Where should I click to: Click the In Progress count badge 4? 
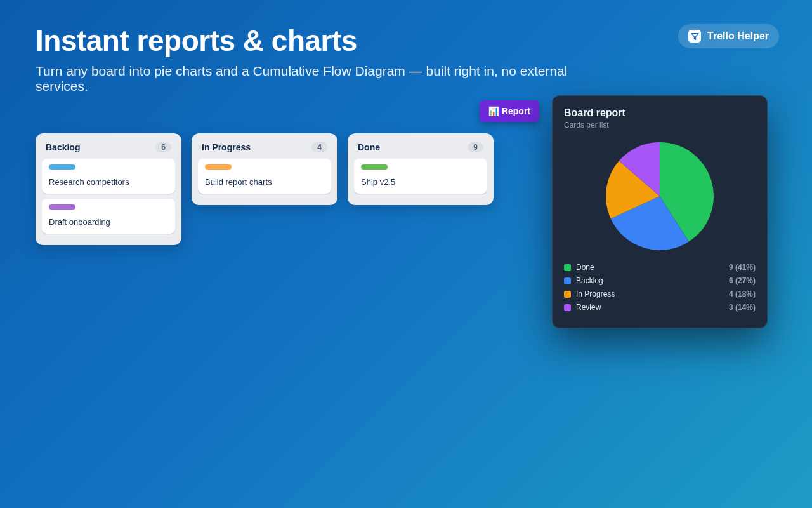319,147
